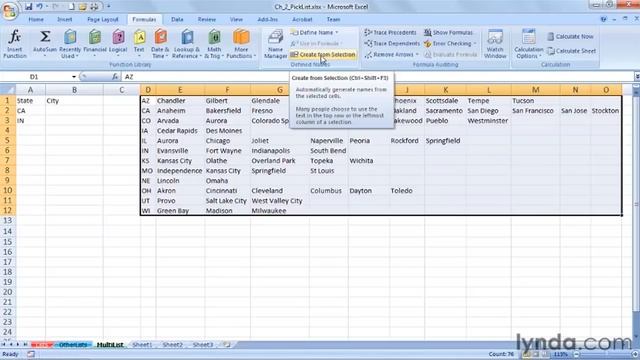640x360 pixels.
Task: Click Calculate Sheet
Action: 571,51
